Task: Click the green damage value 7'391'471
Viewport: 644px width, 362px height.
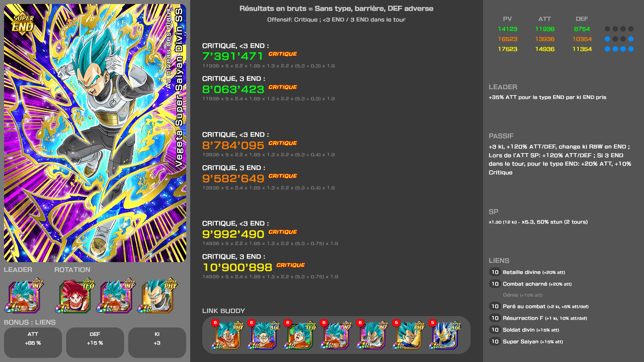Action: click(x=233, y=56)
